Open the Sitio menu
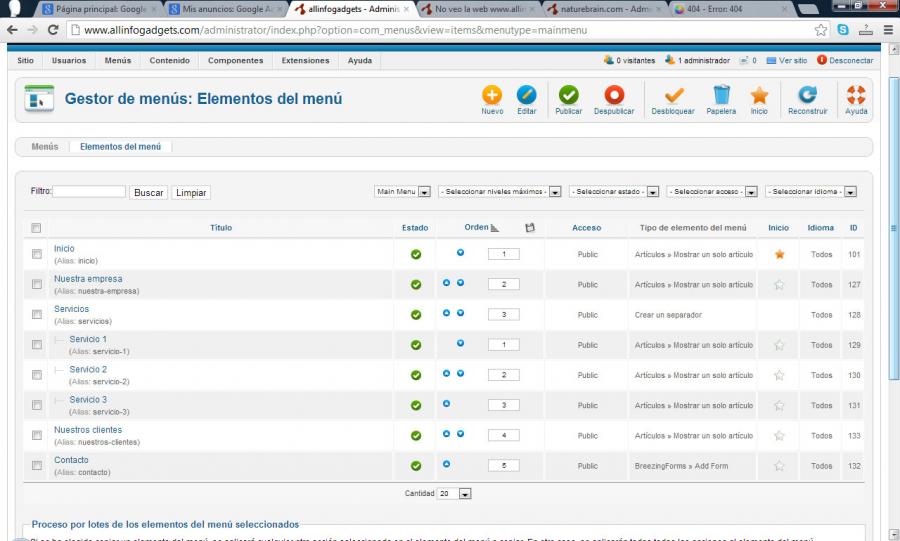This screenshot has width=900, height=541. [x=25, y=60]
